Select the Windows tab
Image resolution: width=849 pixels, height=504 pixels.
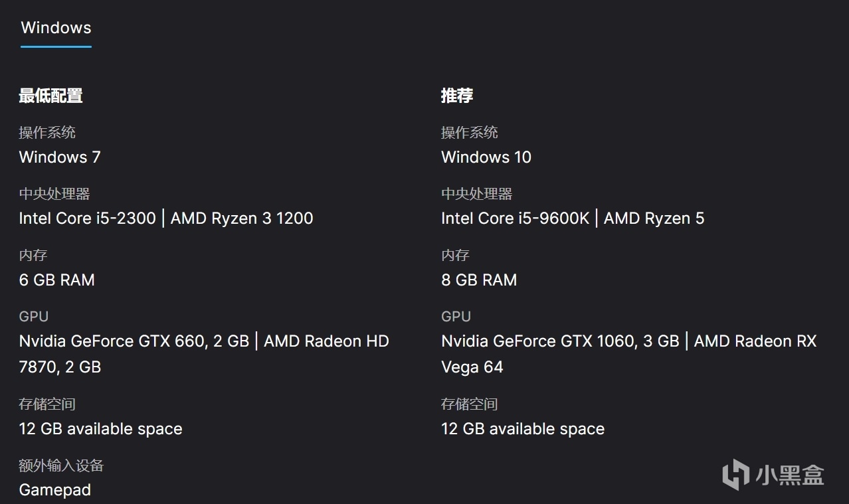[x=56, y=28]
